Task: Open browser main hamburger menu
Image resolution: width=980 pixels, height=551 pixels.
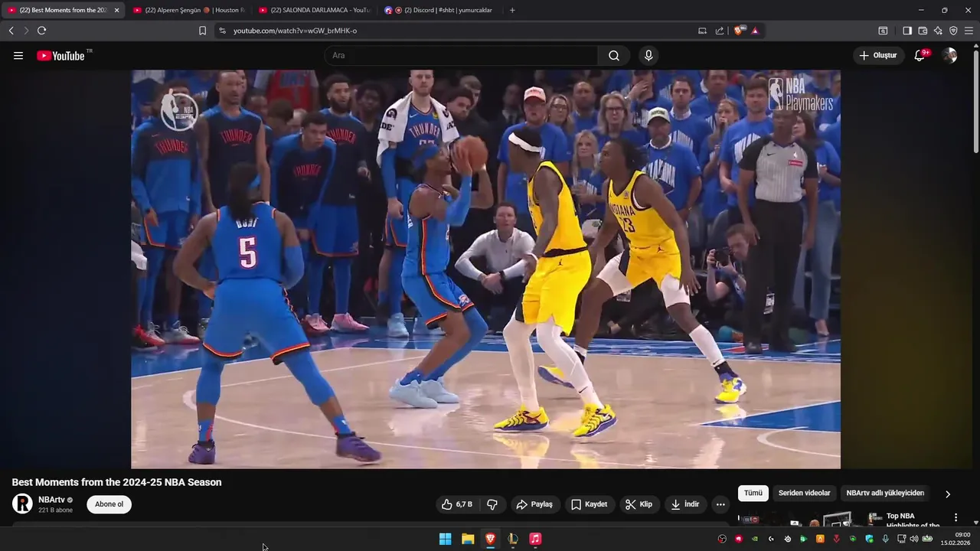Action: click(969, 31)
